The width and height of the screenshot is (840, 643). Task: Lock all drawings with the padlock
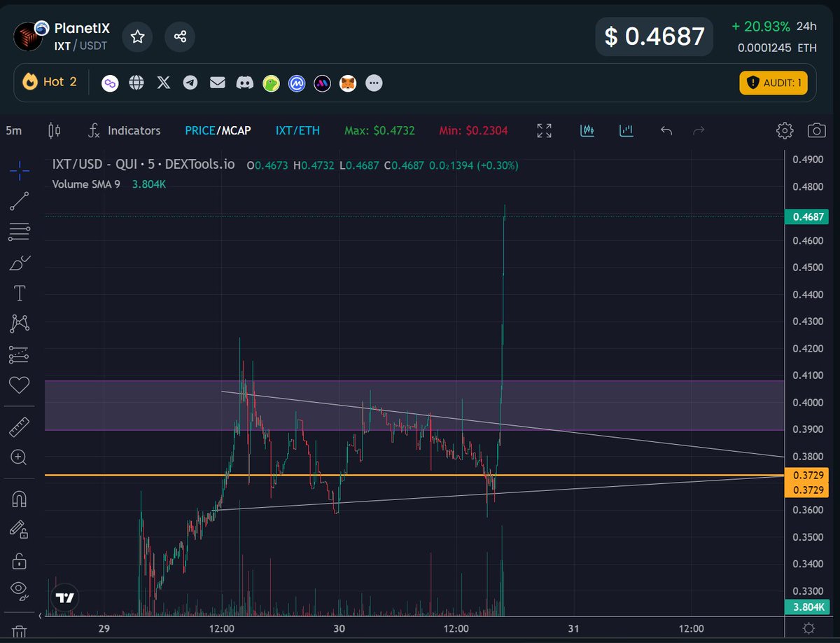(x=19, y=560)
